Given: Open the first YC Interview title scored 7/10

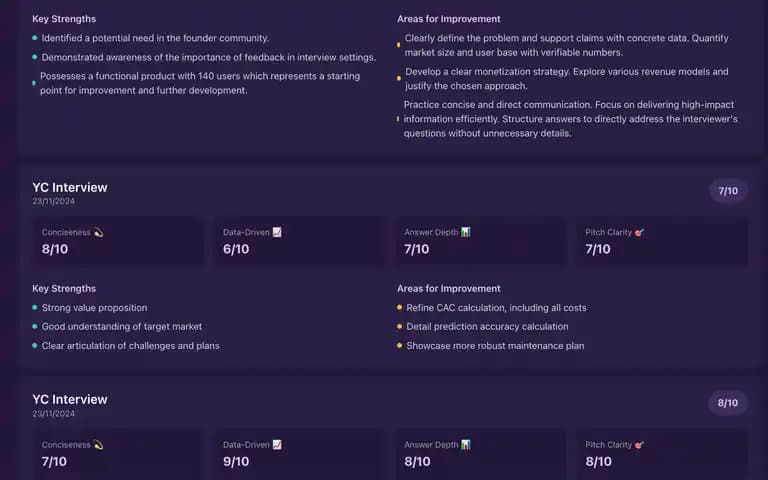Looking at the screenshot, I should click(70, 188).
